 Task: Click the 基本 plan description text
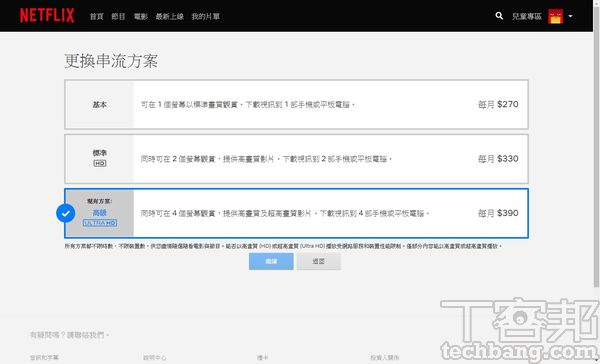pyautogui.click(x=248, y=104)
